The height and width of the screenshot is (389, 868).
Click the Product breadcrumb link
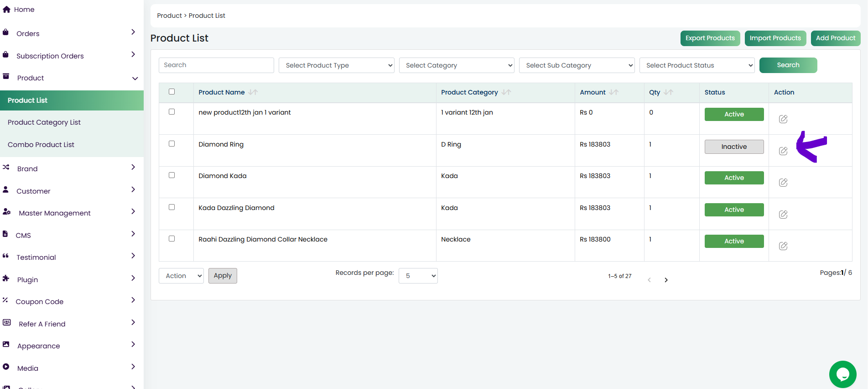(170, 16)
